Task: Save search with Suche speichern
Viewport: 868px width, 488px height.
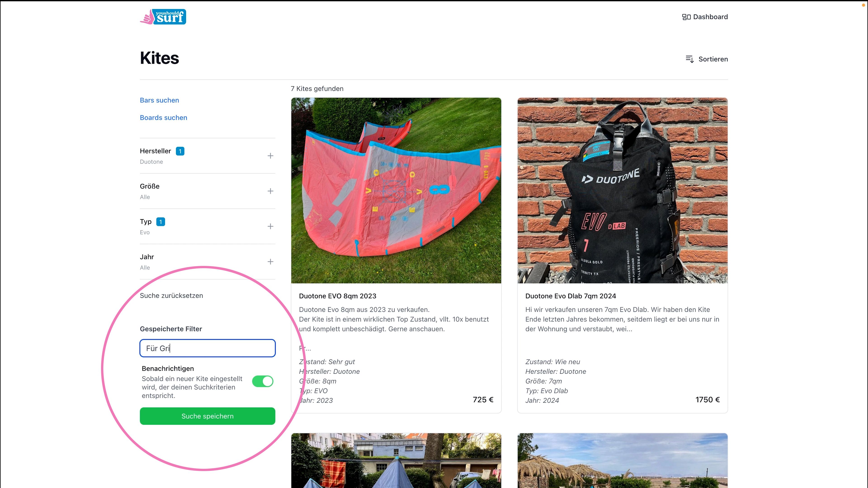Action: pyautogui.click(x=208, y=416)
